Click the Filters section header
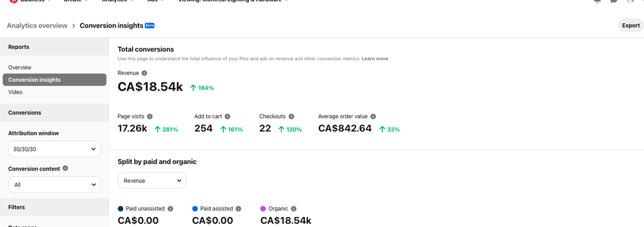 pos(55,208)
